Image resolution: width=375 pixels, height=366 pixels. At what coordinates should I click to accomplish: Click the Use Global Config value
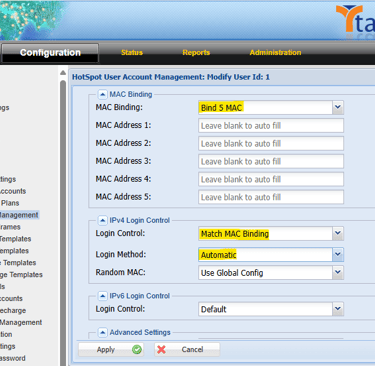point(265,273)
